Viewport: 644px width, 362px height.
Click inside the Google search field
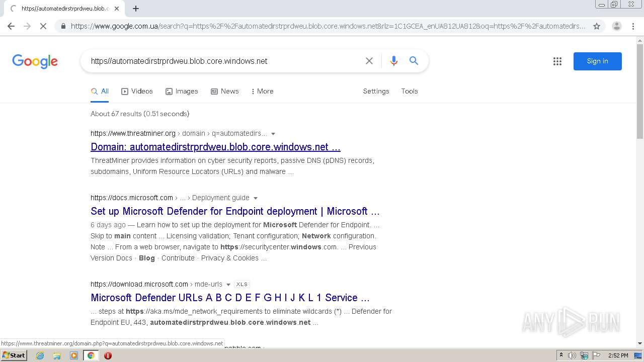[224, 61]
